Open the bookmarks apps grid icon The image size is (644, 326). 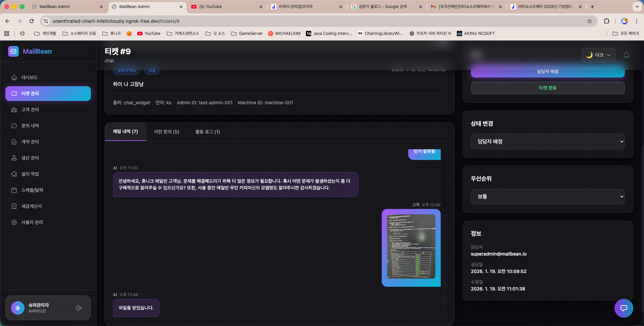coord(7,34)
